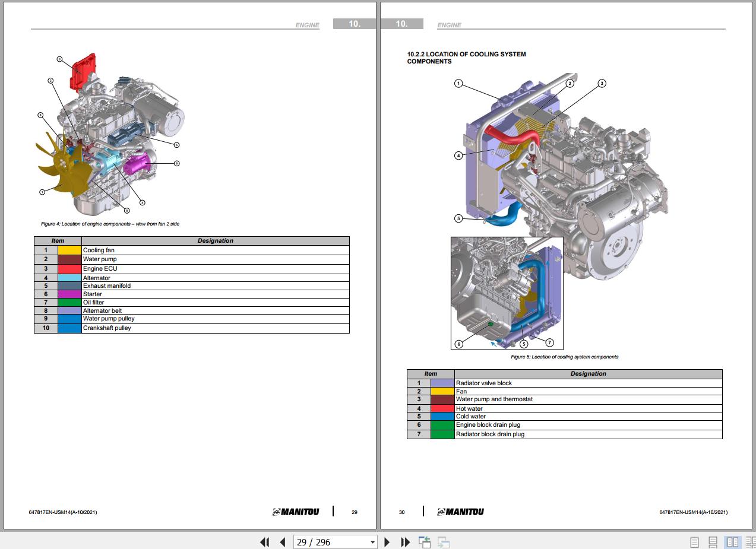Jump to the last page
The height and width of the screenshot is (549, 756).
(x=406, y=542)
